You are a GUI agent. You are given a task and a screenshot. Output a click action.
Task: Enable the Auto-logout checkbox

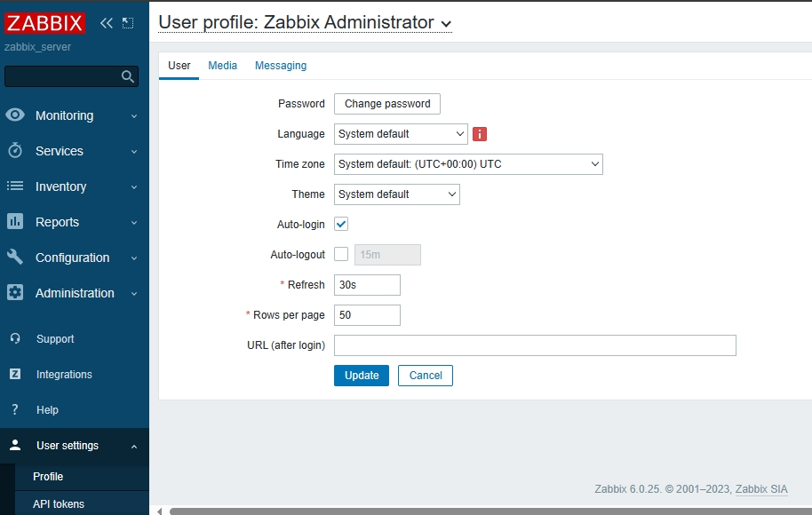click(x=341, y=255)
